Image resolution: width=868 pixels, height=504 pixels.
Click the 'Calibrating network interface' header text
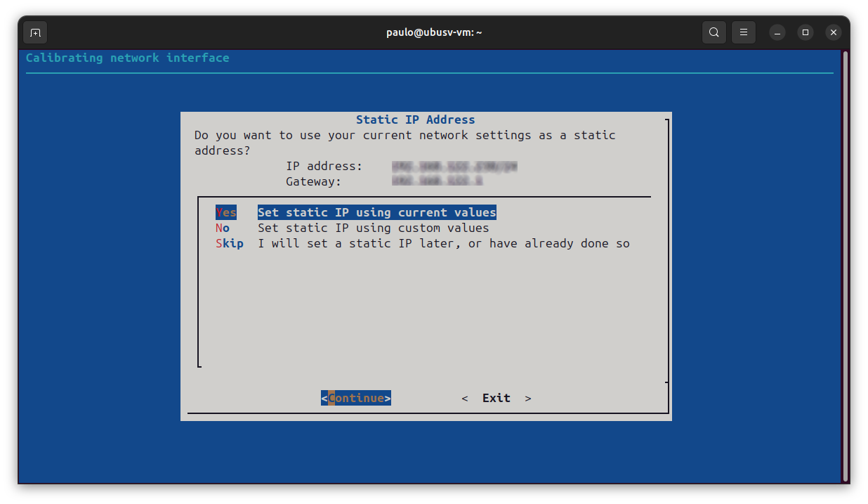click(x=127, y=57)
